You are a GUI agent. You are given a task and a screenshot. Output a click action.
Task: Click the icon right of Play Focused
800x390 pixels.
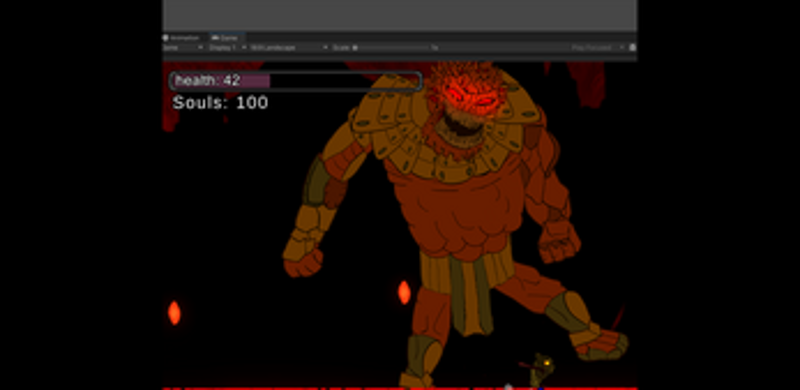[633, 47]
